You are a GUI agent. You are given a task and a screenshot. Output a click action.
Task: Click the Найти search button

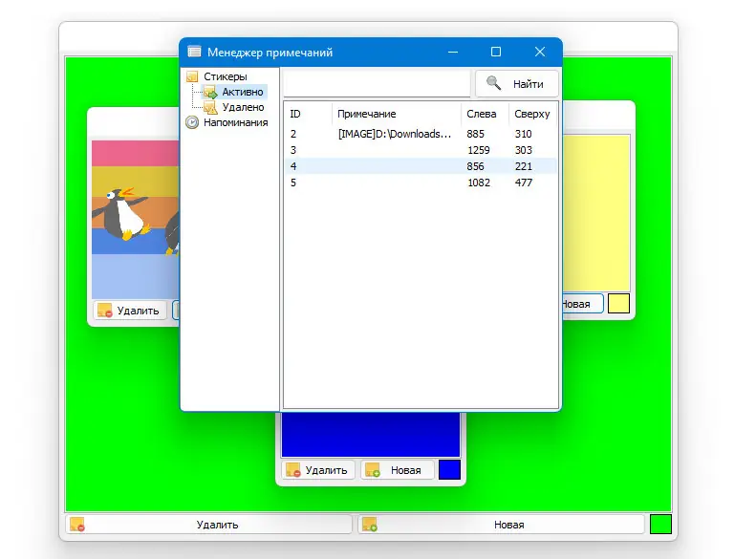pos(517,84)
